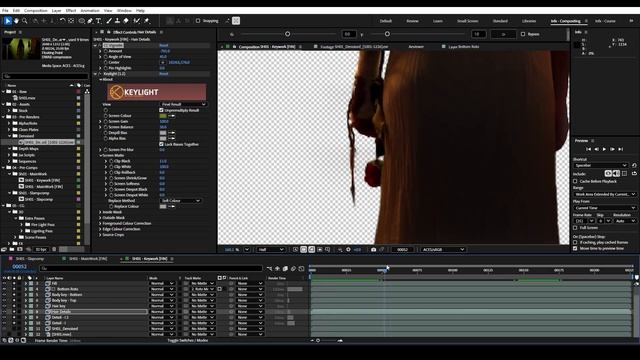Switch to Small Screen workspace
Screen dimensions: 640x360
coord(467,21)
